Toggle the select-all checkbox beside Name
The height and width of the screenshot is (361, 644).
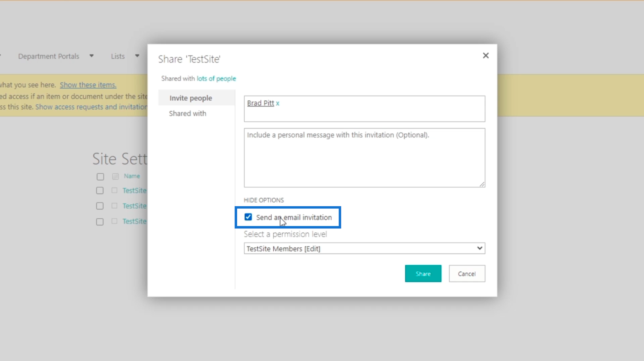tap(100, 176)
